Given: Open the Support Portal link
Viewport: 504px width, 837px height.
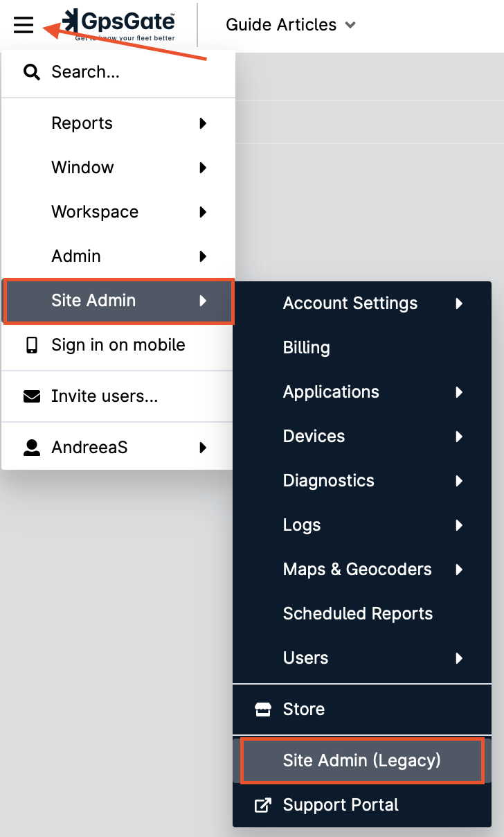Looking at the screenshot, I should tap(362, 805).
